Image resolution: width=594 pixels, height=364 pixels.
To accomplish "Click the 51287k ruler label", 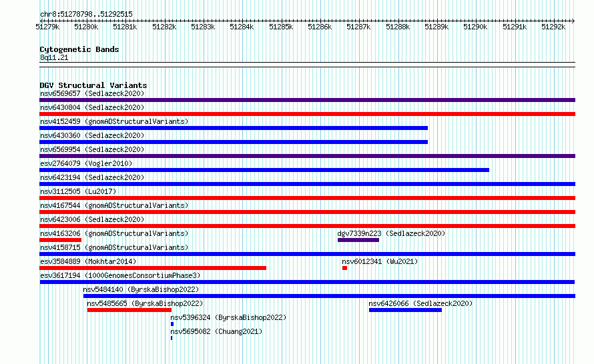I will click(358, 27).
